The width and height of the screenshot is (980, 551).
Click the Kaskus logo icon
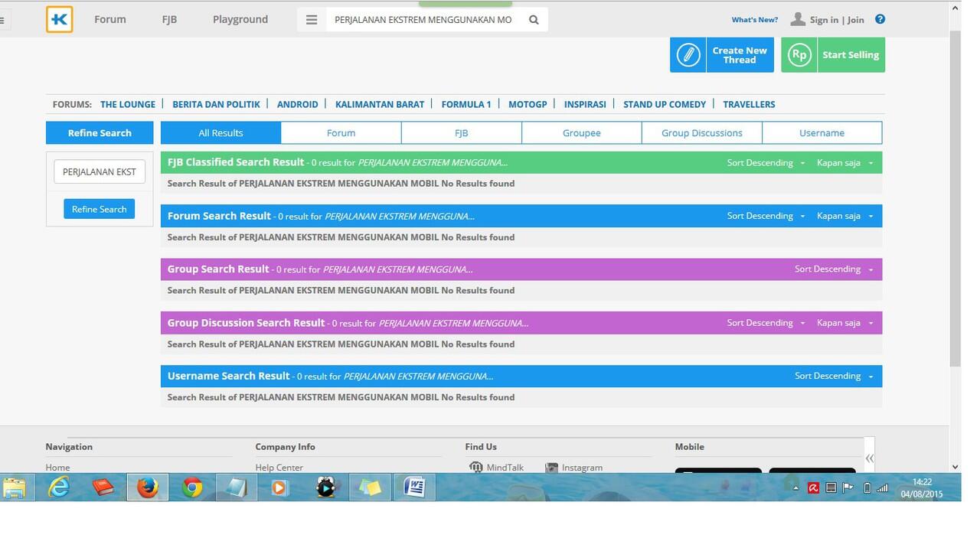coord(59,19)
